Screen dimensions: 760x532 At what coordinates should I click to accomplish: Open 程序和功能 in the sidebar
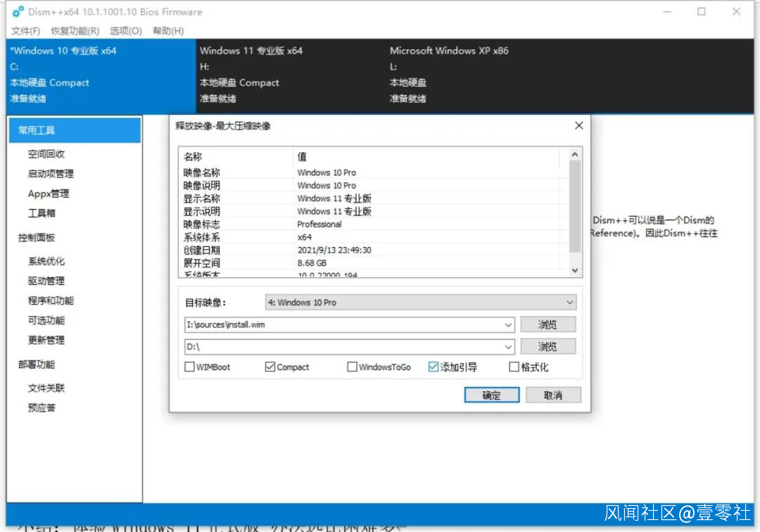[51, 301]
